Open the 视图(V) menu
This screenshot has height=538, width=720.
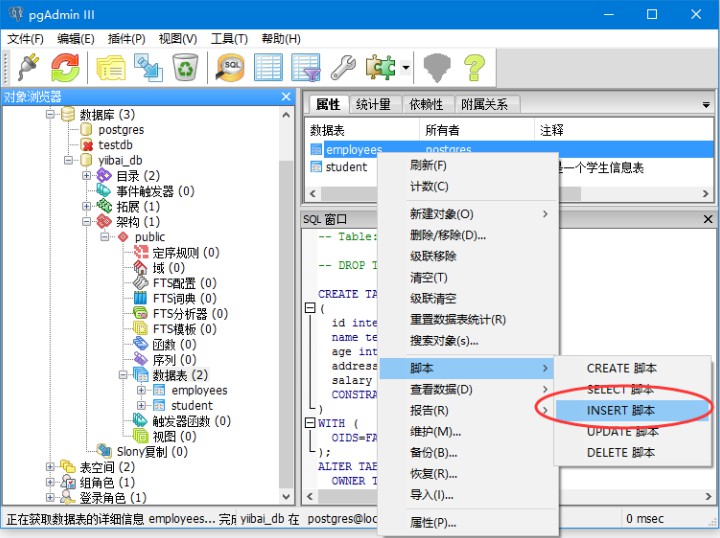(178, 39)
